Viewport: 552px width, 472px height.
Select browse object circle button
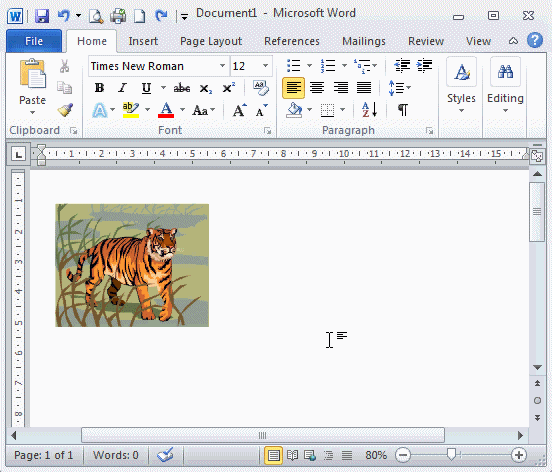[x=537, y=401]
